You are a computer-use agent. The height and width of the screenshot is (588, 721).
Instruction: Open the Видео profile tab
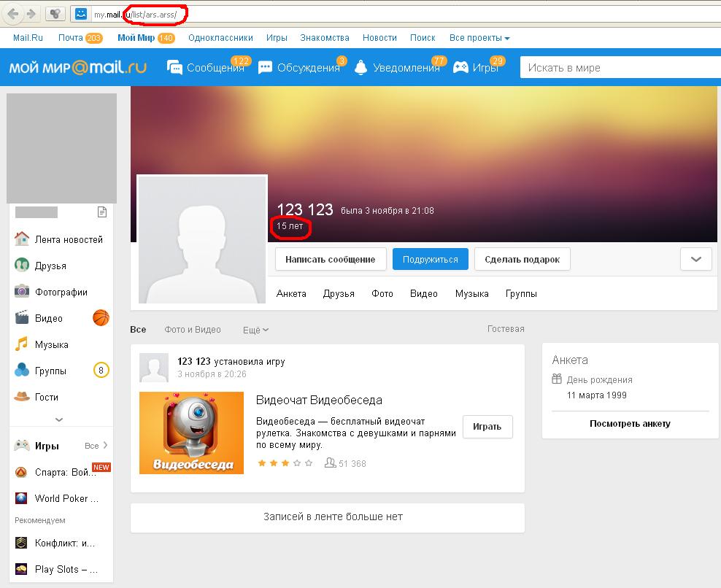pos(423,294)
